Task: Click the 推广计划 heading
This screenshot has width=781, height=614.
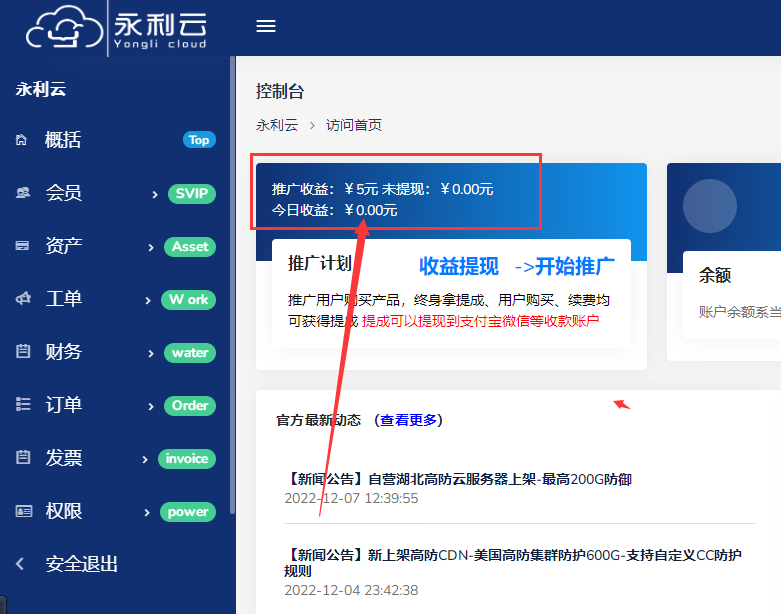Action: [320, 263]
